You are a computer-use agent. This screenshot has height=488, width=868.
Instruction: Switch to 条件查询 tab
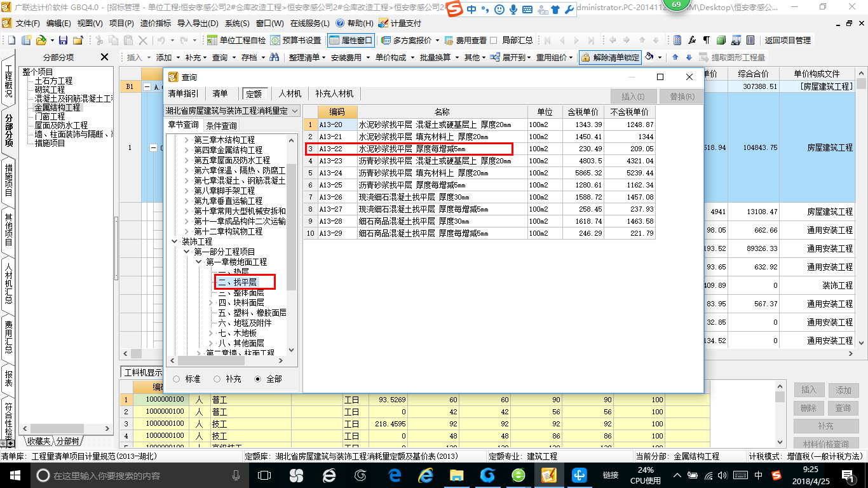(221, 125)
